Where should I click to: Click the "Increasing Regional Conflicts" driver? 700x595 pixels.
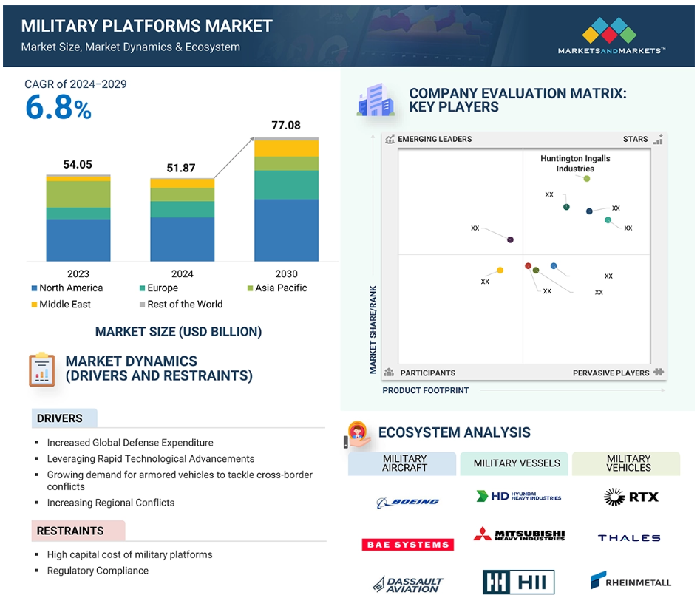tap(111, 503)
